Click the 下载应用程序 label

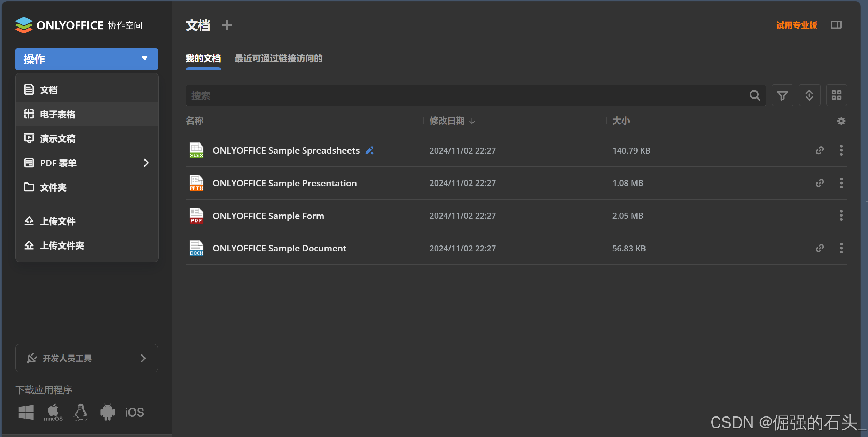[x=44, y=390]
